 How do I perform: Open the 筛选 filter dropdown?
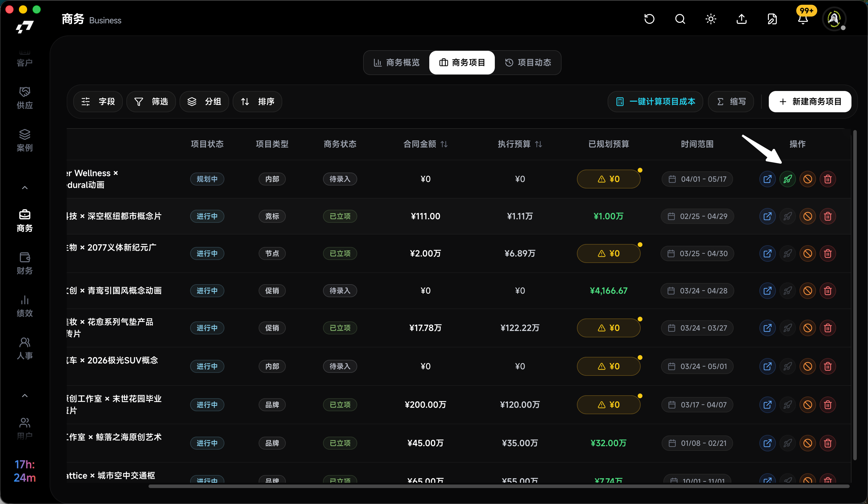[x=151, y=102]
